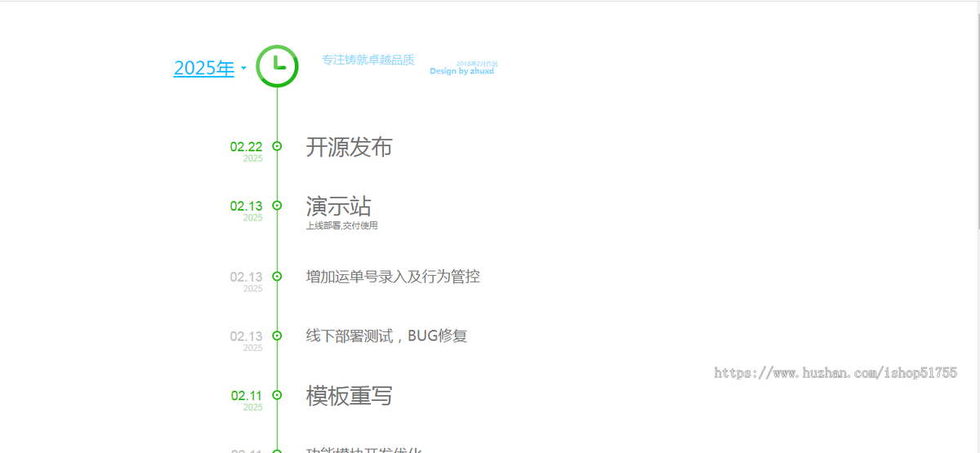The height and width of the screenshot is (453, 980).
Task: Select the timeline dot for 增加运单号录入及行为管控
Action: [277, 277]
